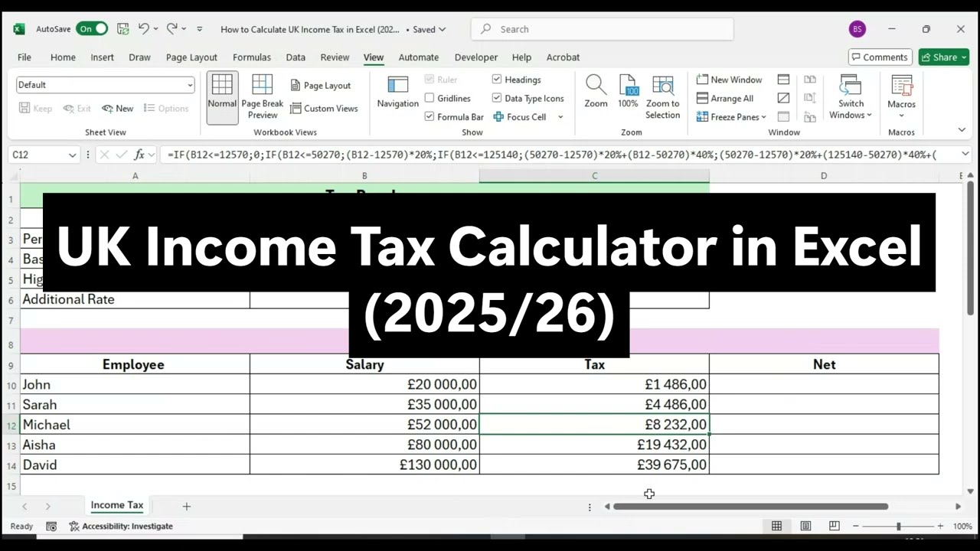Screen dimensions: 980x551
Task: Select Aisha's tax cell £19 432,00
Action: (594, 445)
